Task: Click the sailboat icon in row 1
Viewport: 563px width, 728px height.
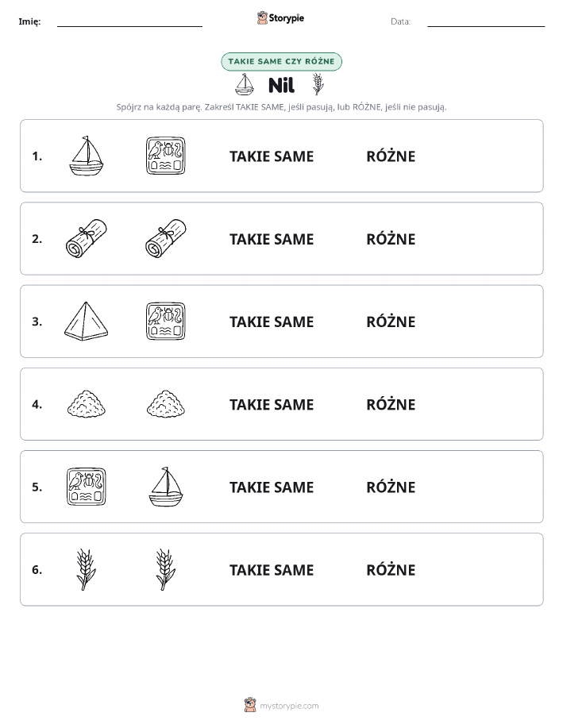Action: pyautogui.click(x=87, y=156)
